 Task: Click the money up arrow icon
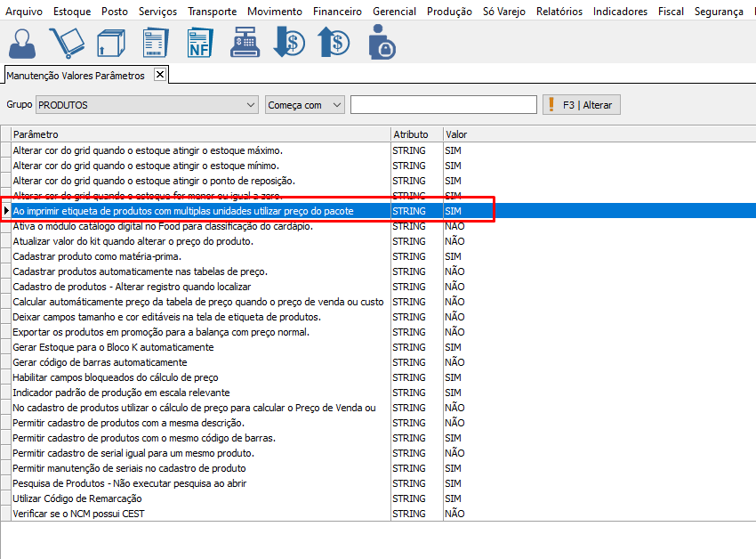(x=334, y=43)
